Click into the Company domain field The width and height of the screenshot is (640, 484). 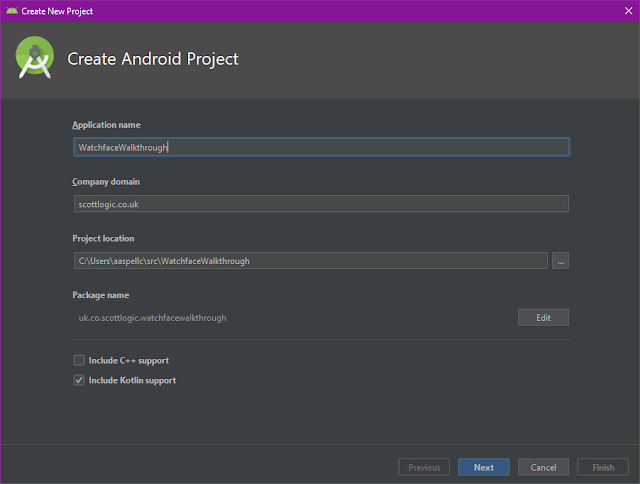click(320, 204)
